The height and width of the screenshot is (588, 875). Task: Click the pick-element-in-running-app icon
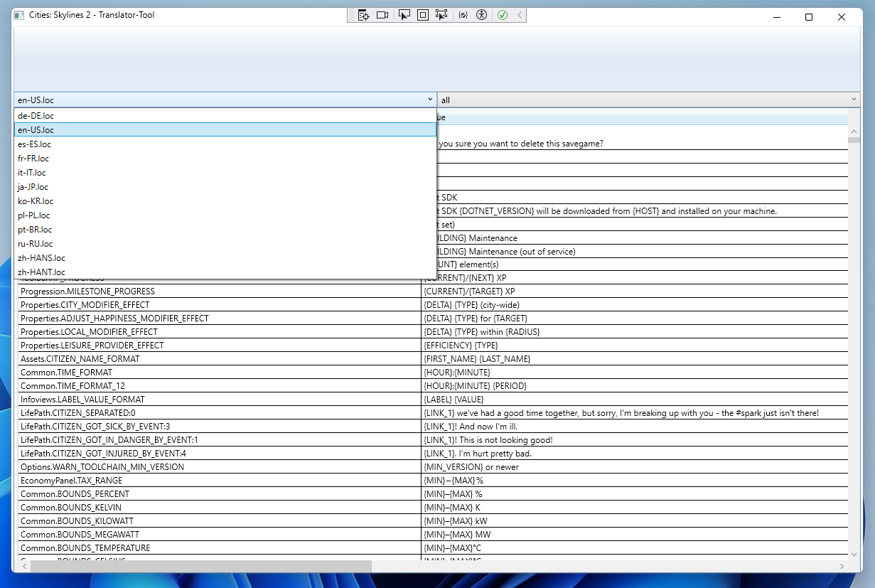(441, 14)
